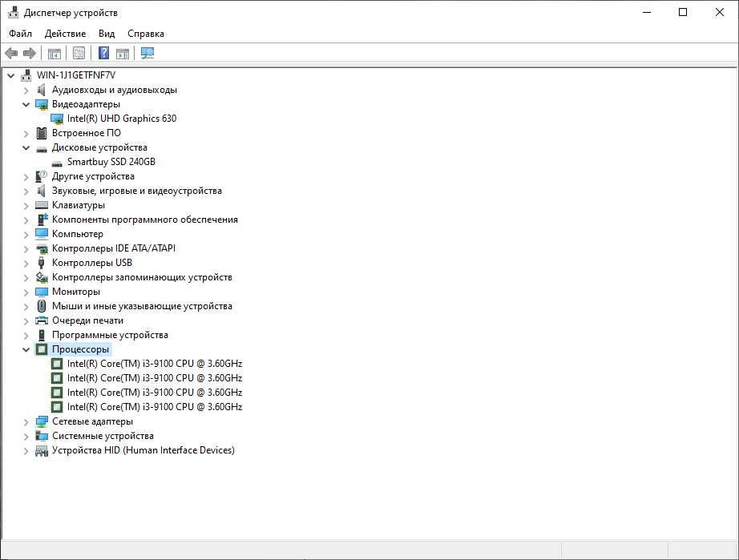Image resolution: width=739 pixels, height=560 pixels.
Task: Expand the Контроллеры USB category
Action: 26,264
